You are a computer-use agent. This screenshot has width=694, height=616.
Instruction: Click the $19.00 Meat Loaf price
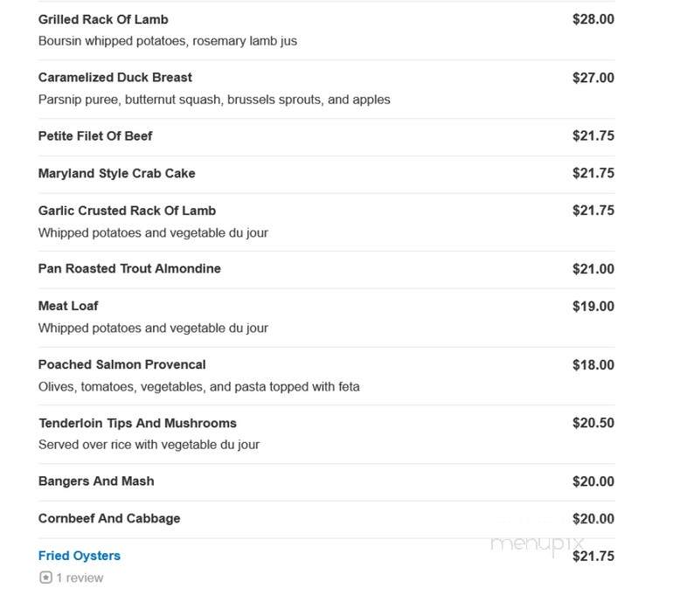coord(593,306)
